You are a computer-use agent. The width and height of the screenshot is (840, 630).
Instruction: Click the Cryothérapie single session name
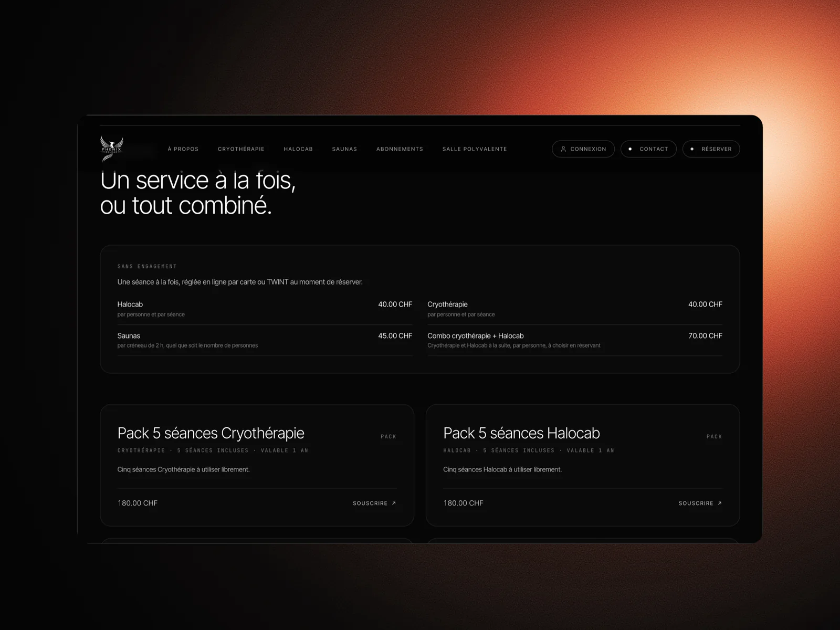click(447, 304)
